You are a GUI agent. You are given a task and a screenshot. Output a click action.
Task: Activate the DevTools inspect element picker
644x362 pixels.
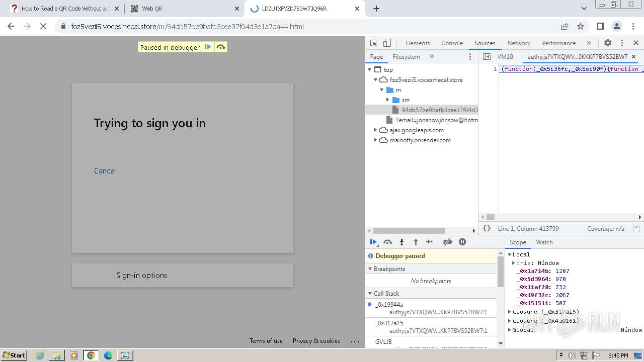[x=373, y=43]
